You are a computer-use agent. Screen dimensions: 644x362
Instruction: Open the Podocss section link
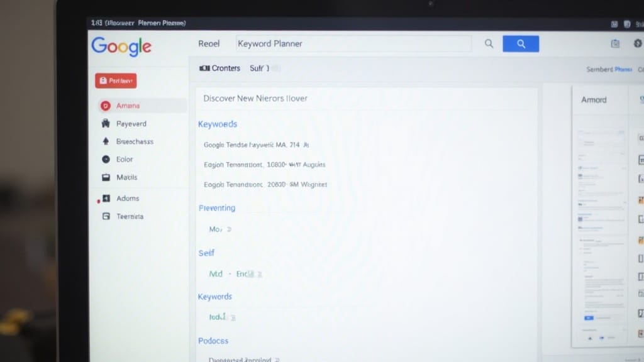213,341
